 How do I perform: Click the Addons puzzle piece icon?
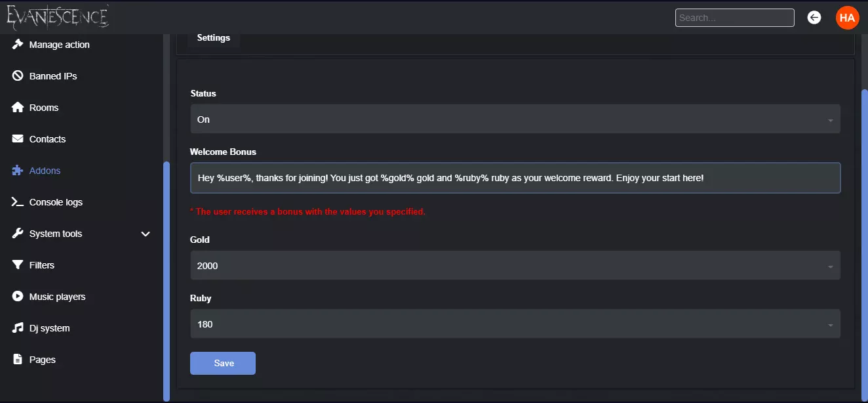coord(18,171)
